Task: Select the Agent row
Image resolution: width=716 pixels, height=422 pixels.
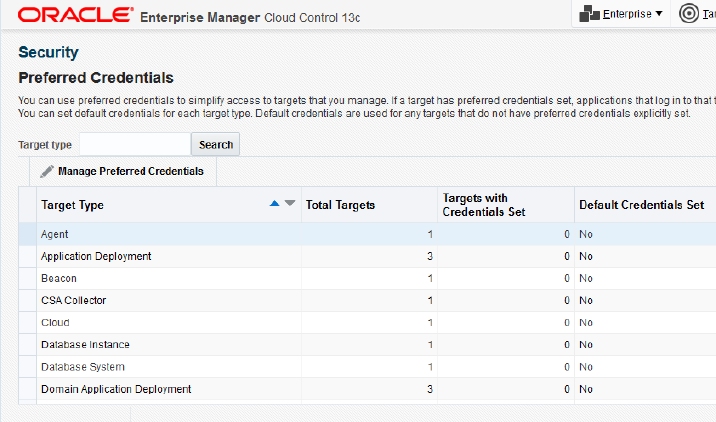Action: 367,234
